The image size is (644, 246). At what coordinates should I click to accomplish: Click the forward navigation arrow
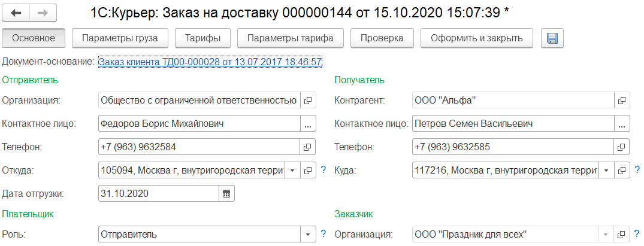coord(43,12)
